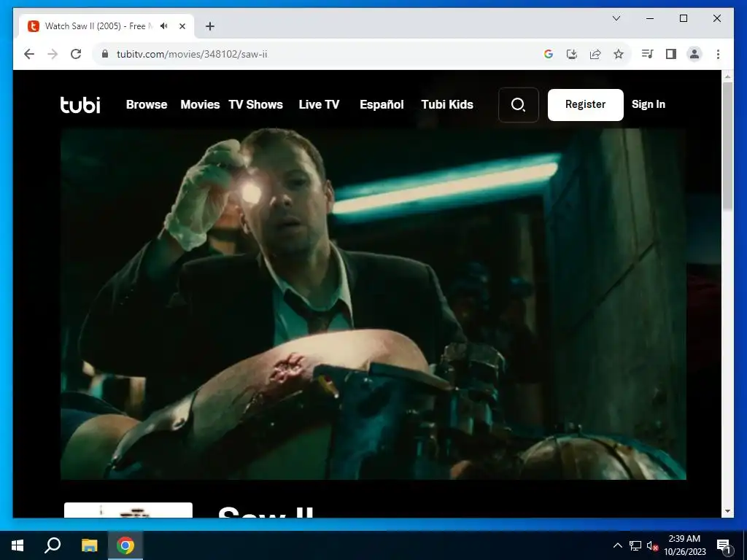Image resolution: width=747 pixels, height=560 pixels.
Task: Open Movies in the Tubi navigation
Action: [200, 104]
